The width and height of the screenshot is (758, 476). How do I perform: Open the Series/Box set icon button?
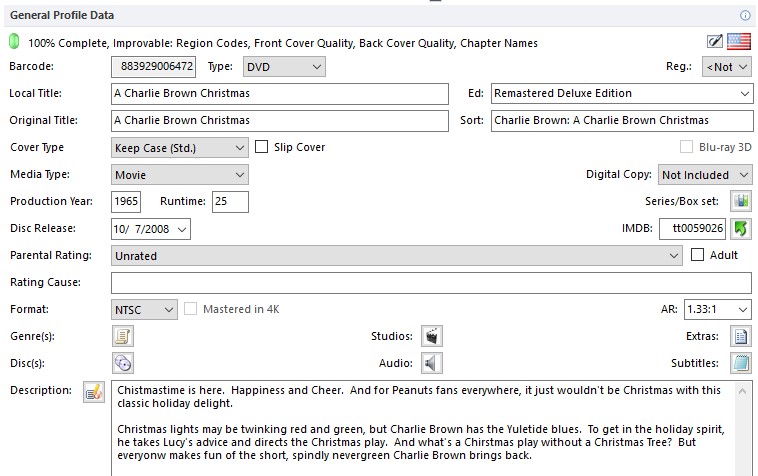point(741,201)
